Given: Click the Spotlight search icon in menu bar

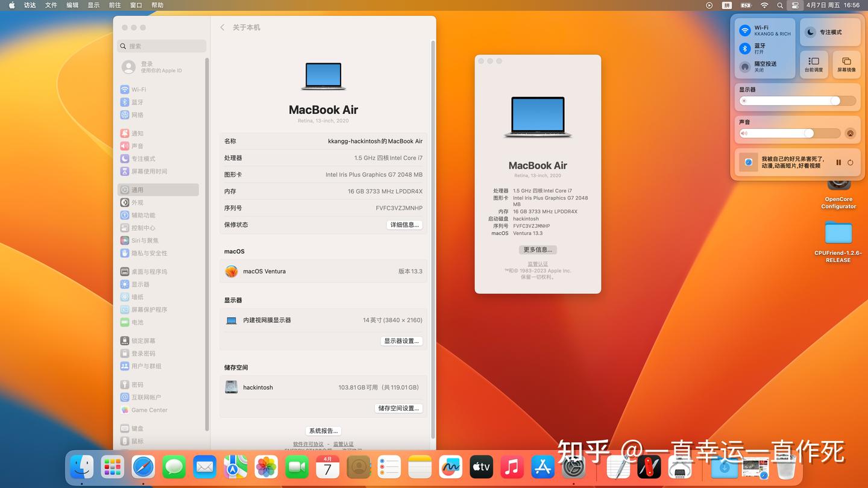Looking at the screenshot, I should [780, 5].
